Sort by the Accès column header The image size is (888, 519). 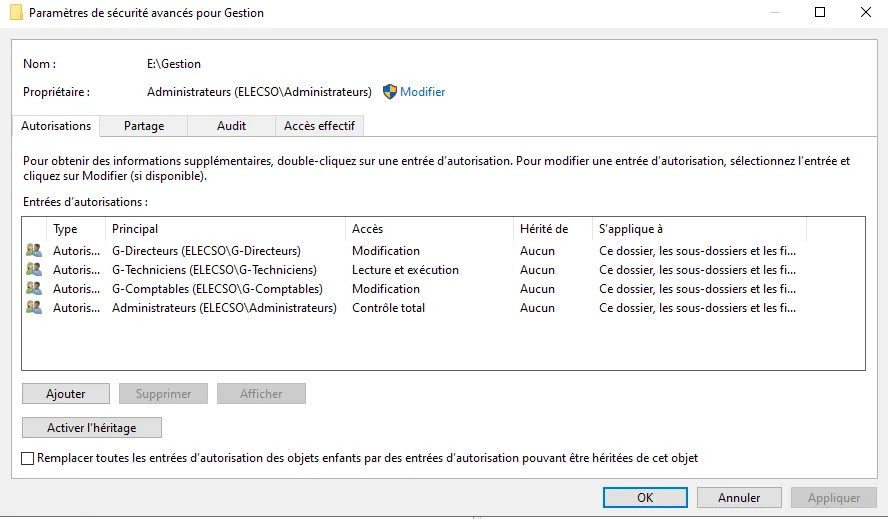(x=367, y=229)
